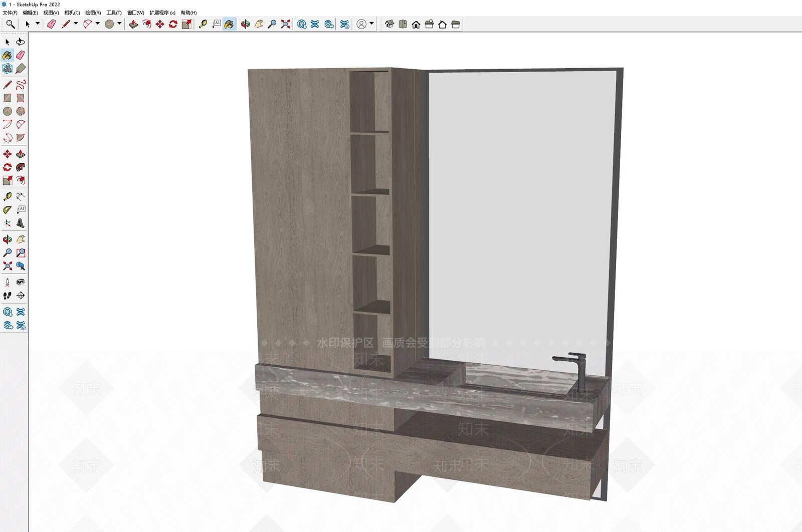Open the 扩展程序(x) menu

(162, 13)
